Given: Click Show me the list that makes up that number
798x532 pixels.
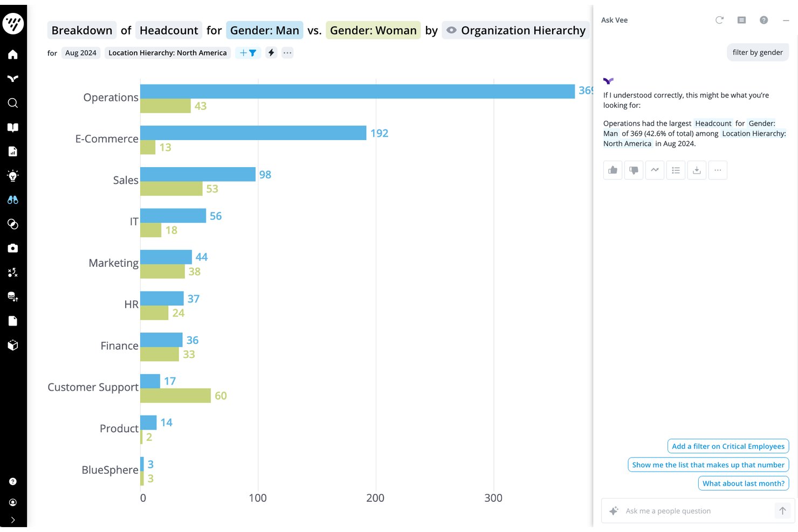Looking at the screenshot, I should [x=708, y=465].
